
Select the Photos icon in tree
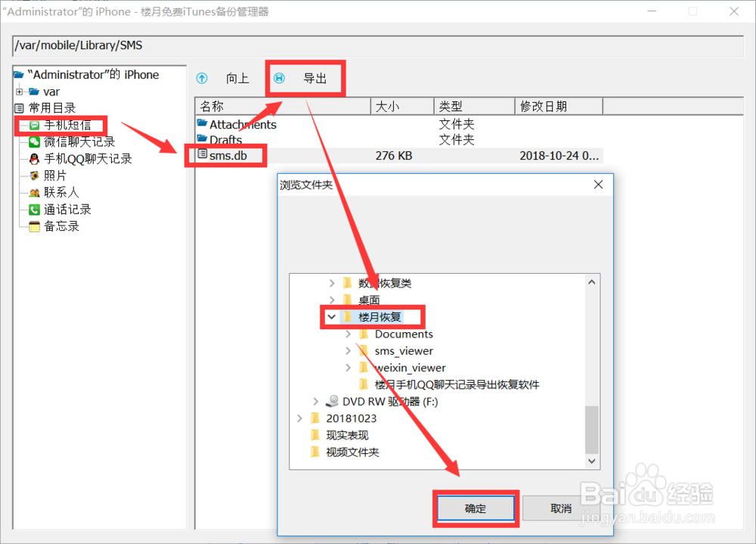tap(34, 176)
